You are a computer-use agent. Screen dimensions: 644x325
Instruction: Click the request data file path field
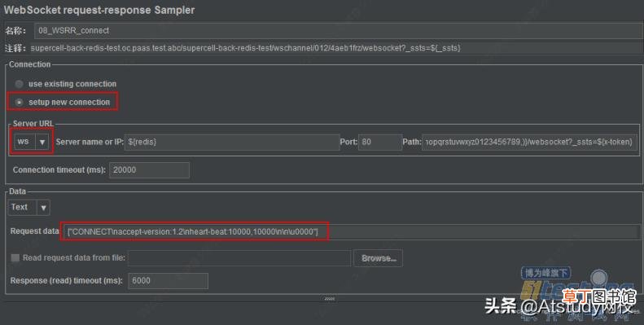click(239, 258)
